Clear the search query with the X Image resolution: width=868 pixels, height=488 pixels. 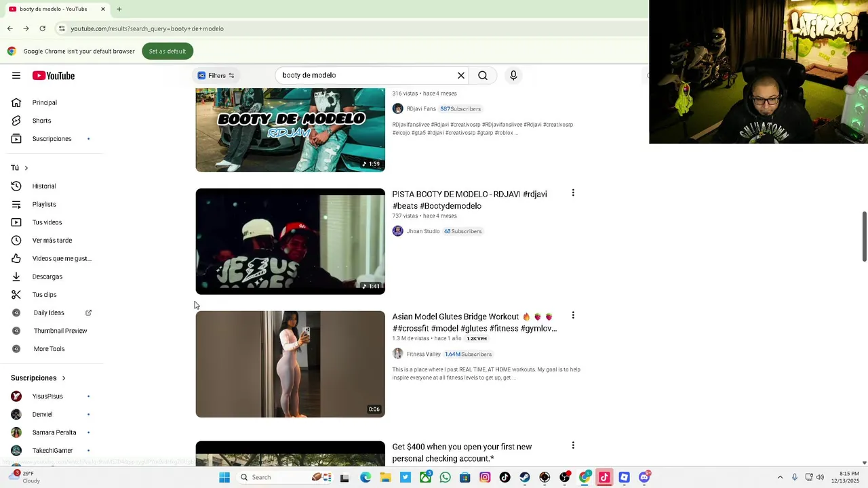point(461,75)
